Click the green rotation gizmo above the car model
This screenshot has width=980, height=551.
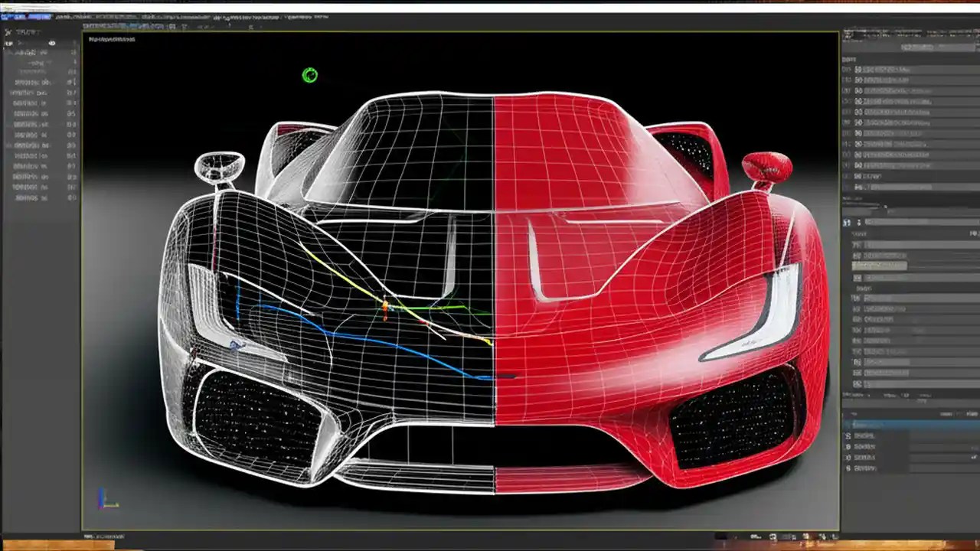coord(309,75)
